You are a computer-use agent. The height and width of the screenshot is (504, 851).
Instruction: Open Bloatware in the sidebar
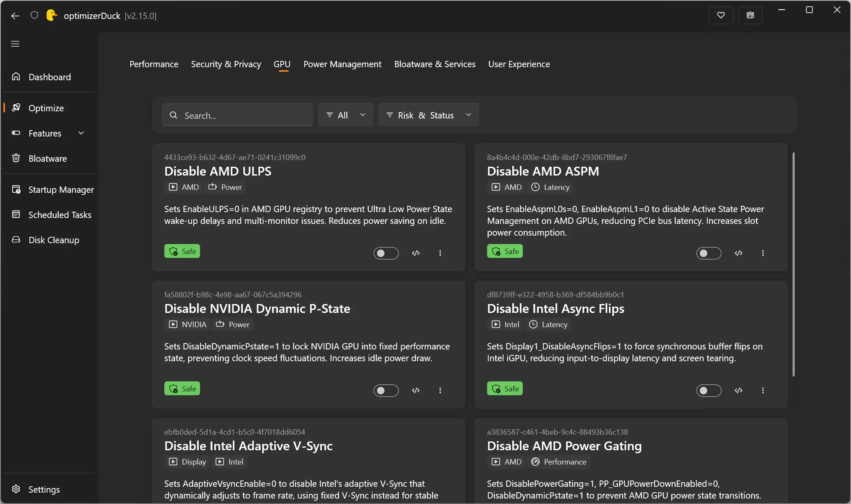48,158
